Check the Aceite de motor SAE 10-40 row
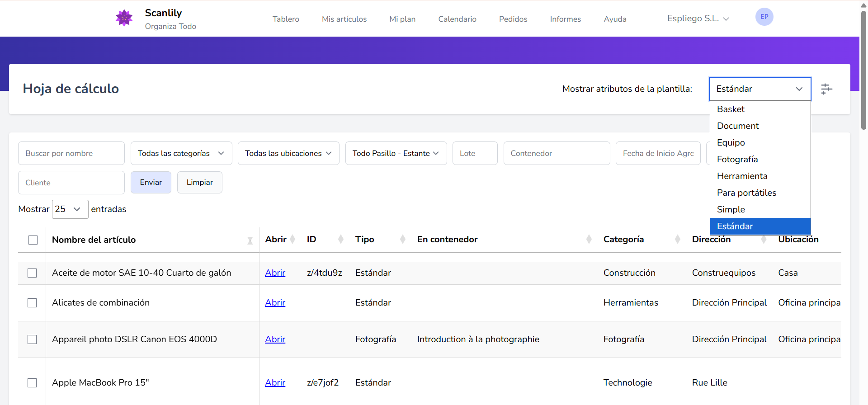Image resolution: width=868 pixels, height=405 pixels. pos(32,273)
